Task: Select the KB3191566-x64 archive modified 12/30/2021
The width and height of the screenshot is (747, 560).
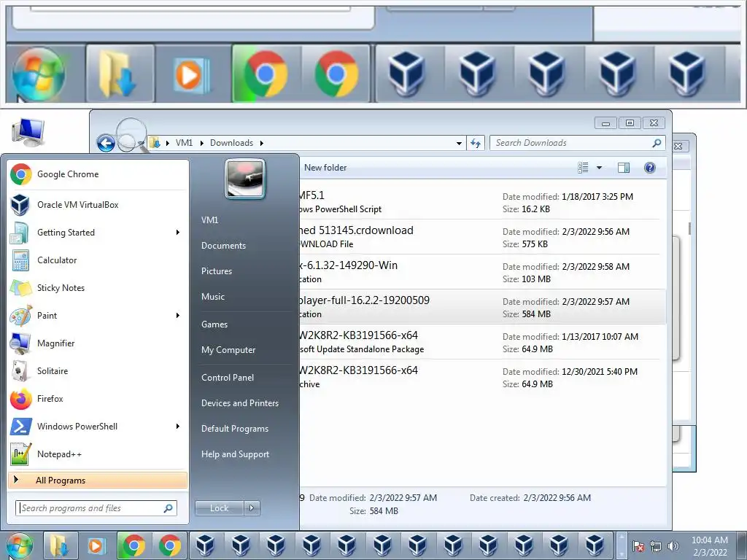Action: [483, 377]
